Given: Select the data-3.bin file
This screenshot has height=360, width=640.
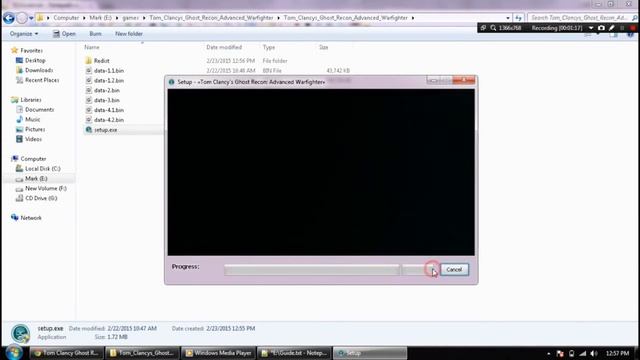Looking at the screenshot, I should (107, 100).
